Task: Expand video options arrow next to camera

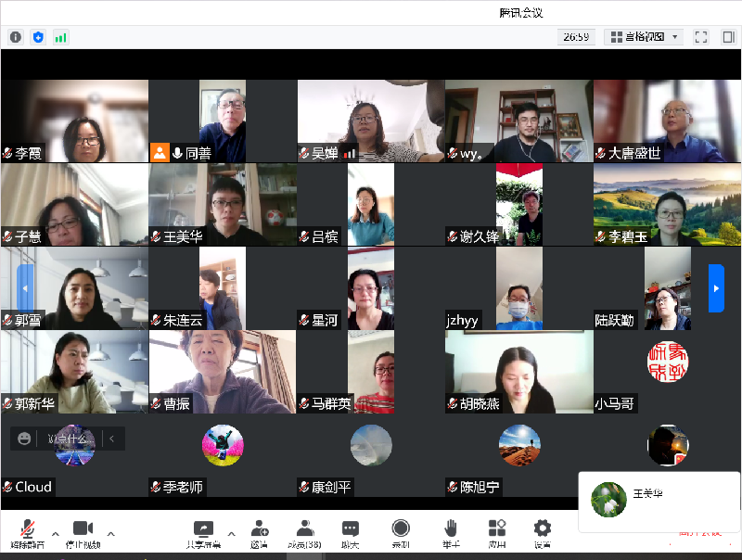Action: tap(111, 533)
